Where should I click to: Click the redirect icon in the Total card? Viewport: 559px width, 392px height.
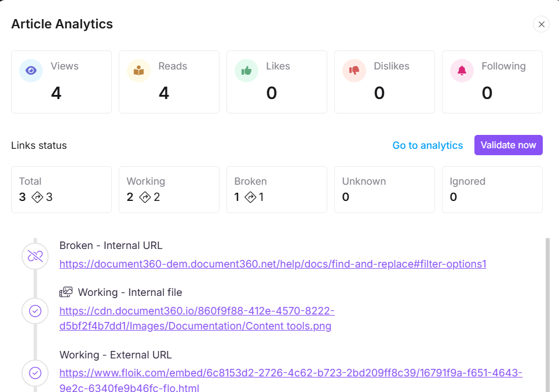pos(38,197)
